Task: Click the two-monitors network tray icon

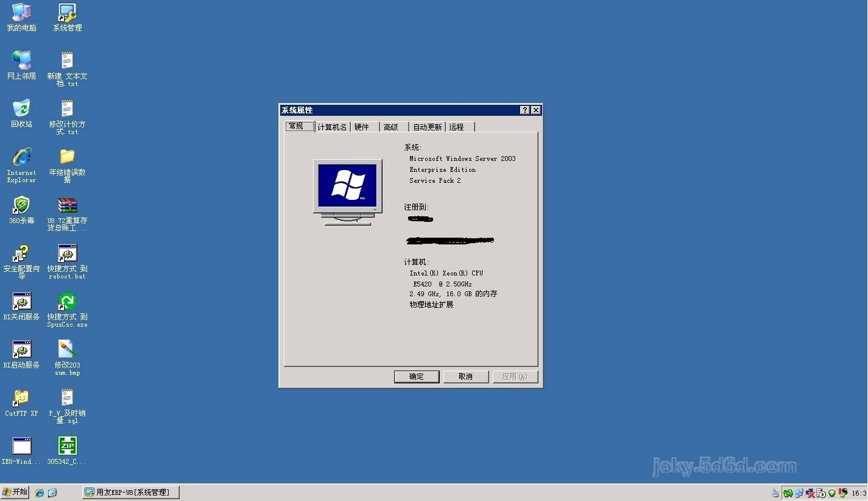Action: 799,493
